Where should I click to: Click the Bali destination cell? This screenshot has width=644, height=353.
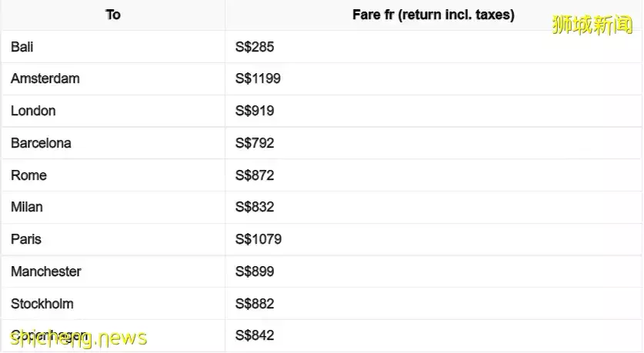pyautogui.click(x=22, y=47)
